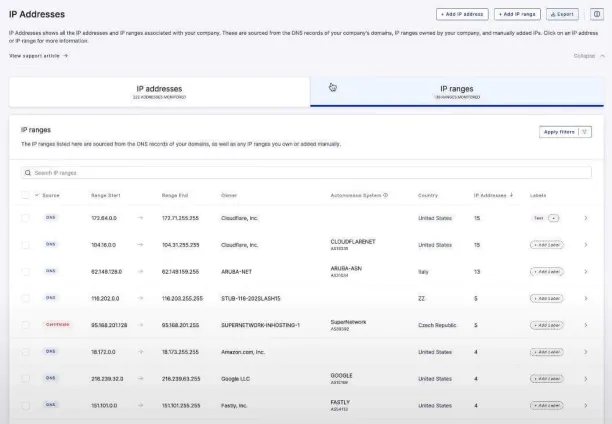Click the DNS badge in the ARUBA-NET row
This screenshot has width=612, height=424.
click(x=51, y=271)
